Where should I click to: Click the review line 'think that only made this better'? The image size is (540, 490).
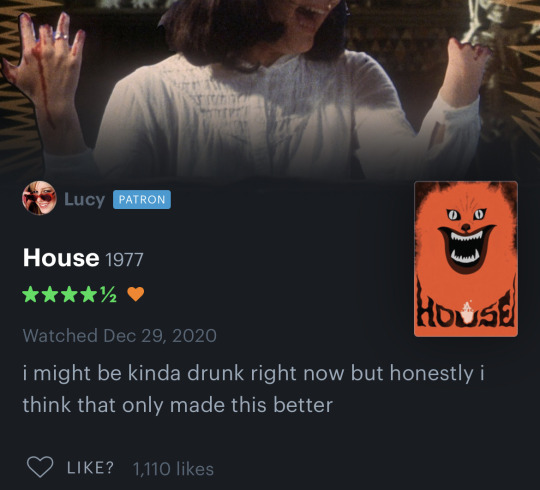(x=178, y=405)
